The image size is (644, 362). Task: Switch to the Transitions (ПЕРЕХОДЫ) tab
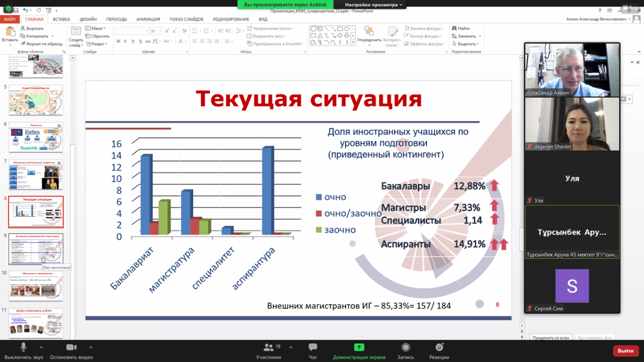click(116, 19)
